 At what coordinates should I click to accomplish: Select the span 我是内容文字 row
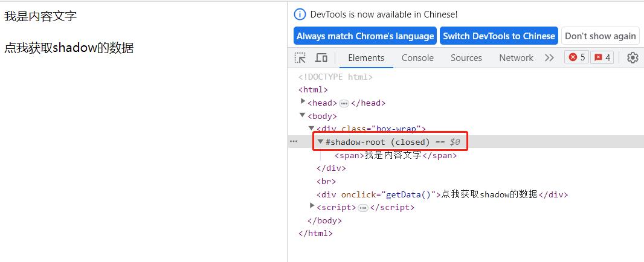(x=396, y=156)
